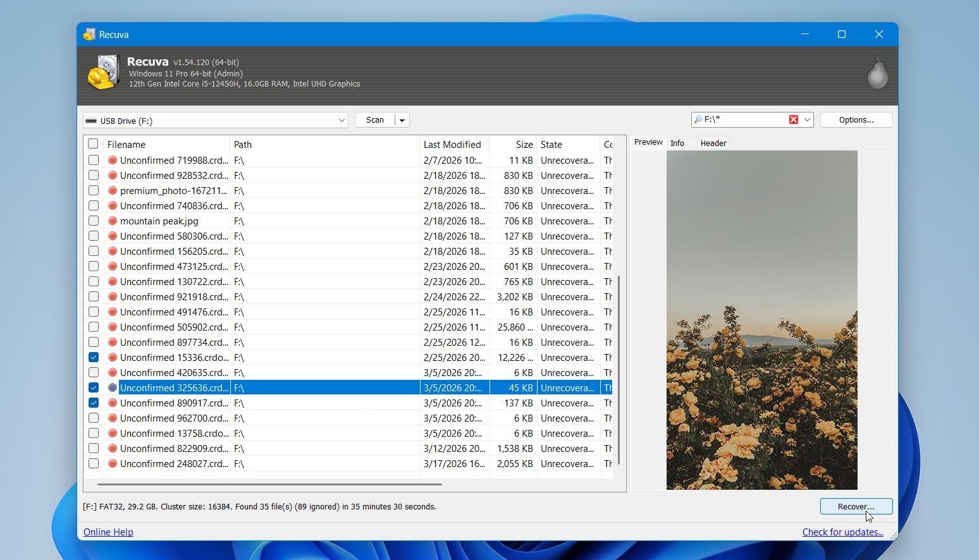Expand the filter path dropdown arrow
The height and width of the screenshot is (560, 979).
(x=807, y=119)
